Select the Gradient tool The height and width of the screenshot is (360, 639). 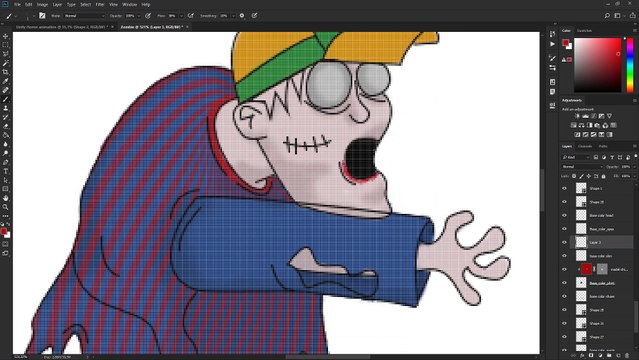point(5,135)
